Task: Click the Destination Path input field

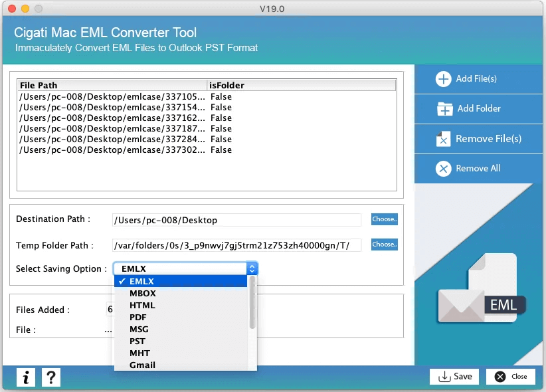Action: coord(236,220)
